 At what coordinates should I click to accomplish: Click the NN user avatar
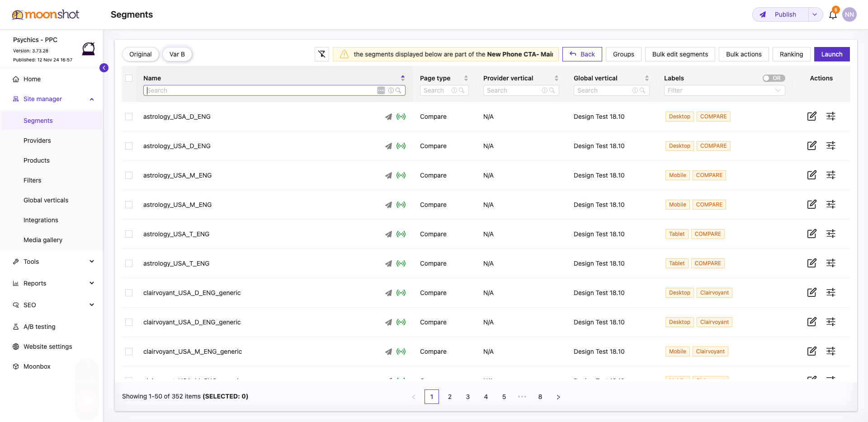(849, 14)
